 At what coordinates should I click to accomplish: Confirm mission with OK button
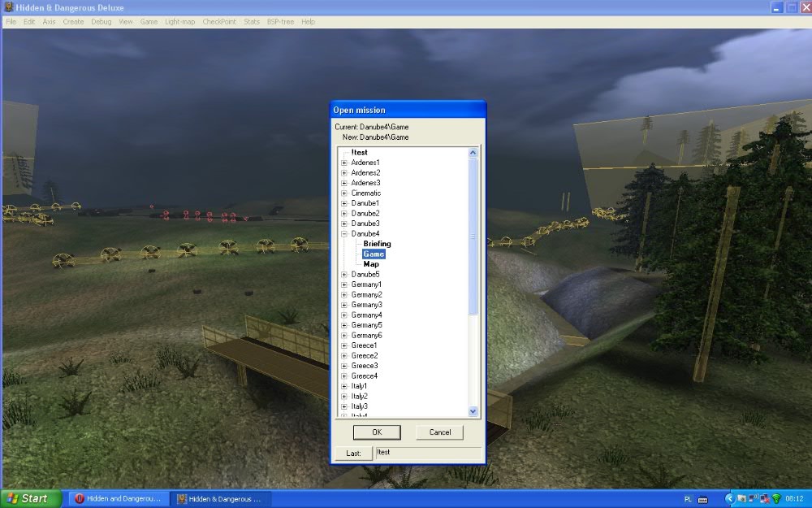(377, 432)
